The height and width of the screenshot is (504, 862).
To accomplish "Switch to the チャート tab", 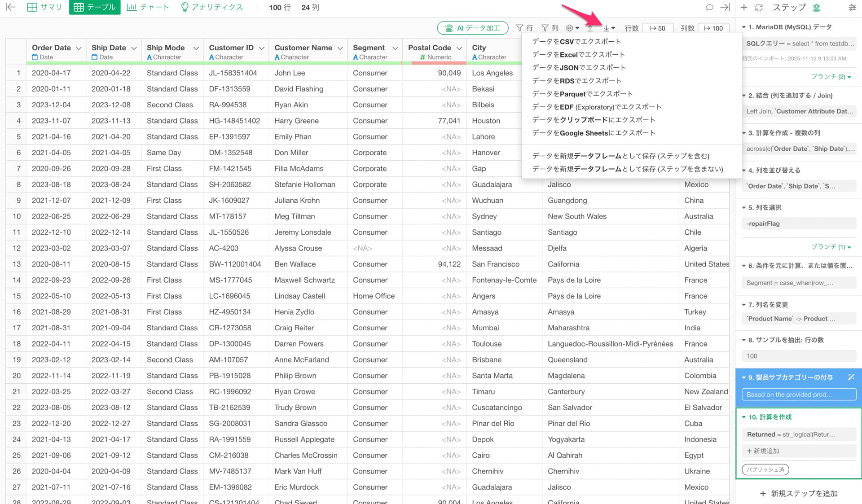I will click(x=148, y=8).
